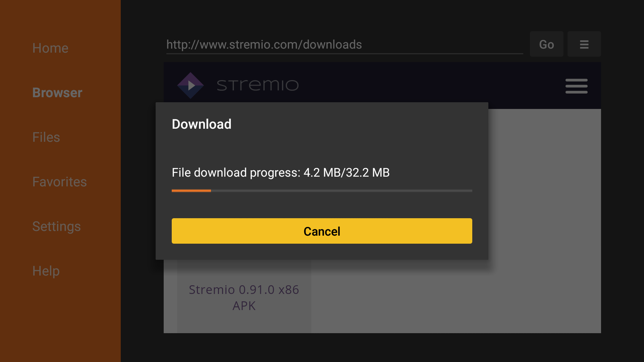Click the download progress bar
This screenshot has width=644, height=362.
click(322, 191)
